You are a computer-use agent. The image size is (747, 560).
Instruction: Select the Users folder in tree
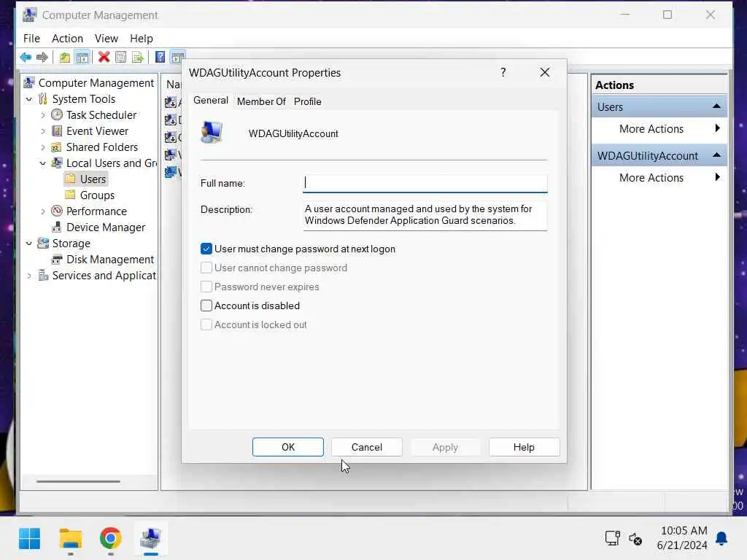[x=86, y=179]
